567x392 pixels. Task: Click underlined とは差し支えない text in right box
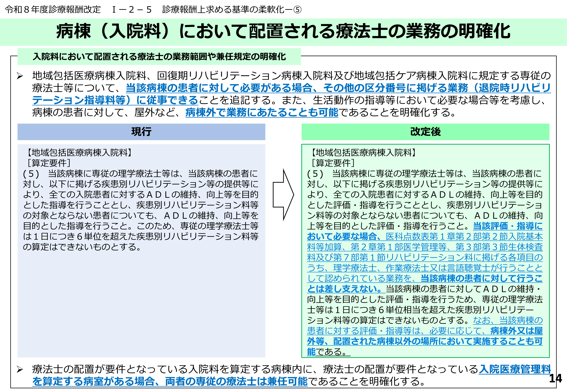pyautogui.click(x=344, y=289)
